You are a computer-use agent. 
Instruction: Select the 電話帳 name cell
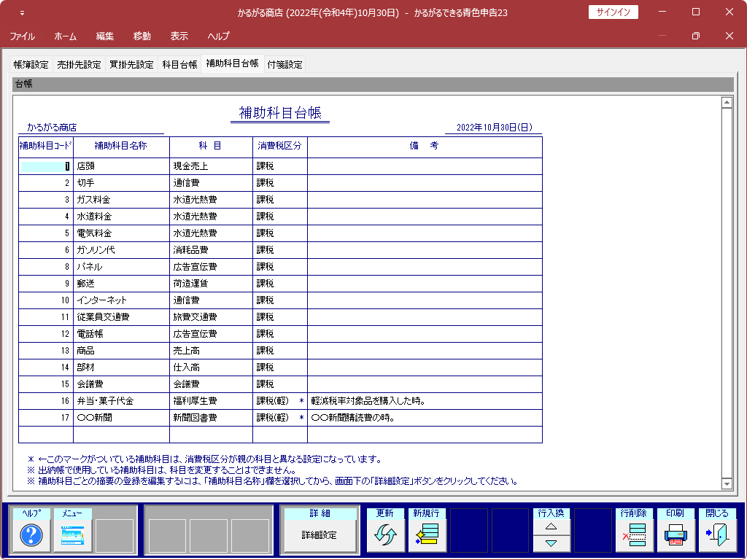click(122, 334)
